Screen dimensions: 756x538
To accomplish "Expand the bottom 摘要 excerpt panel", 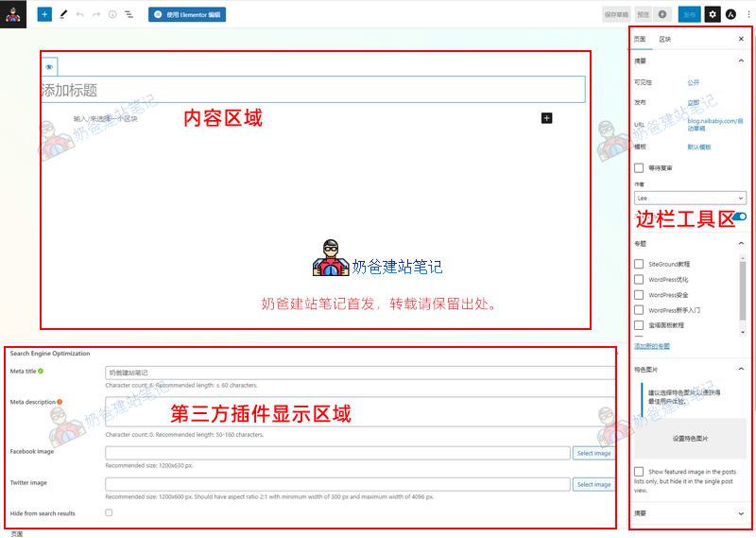I will point(741,513).
